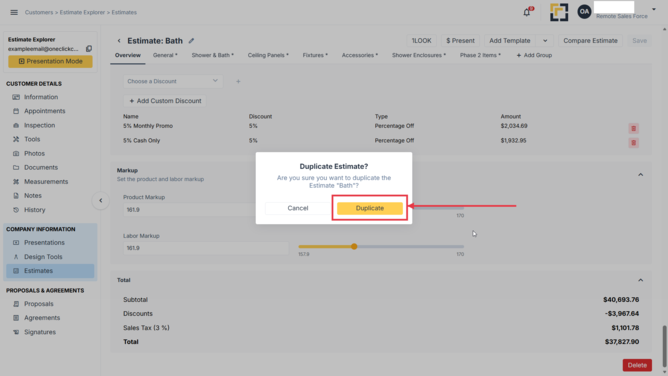Image resolution: width=668 pixels, height=376 pixels.
Task: Copy the customer email address
Action: 89,49
